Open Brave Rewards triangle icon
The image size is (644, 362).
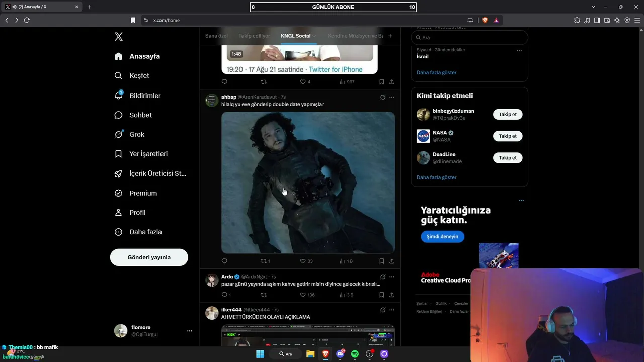click(x=496, y=20)
